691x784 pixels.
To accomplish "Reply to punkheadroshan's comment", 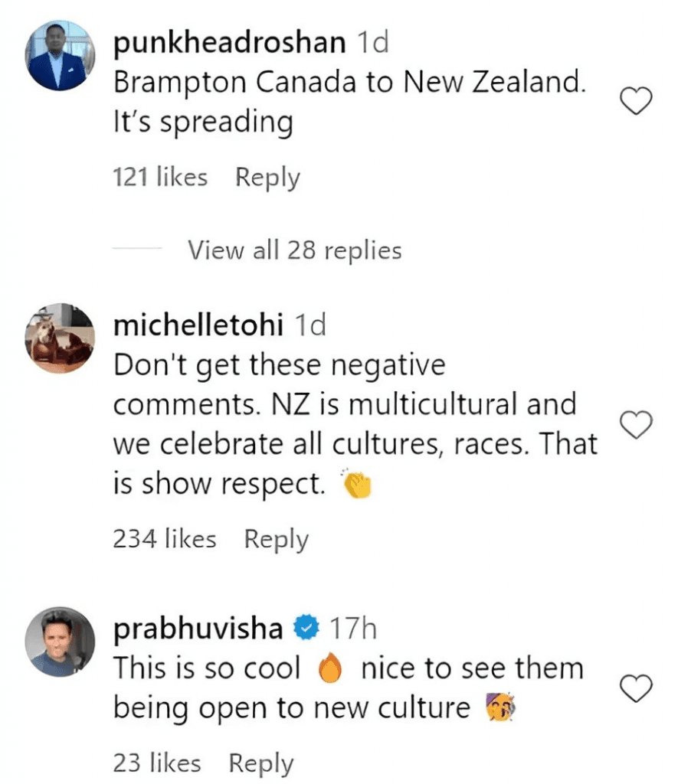I will 267,178.
